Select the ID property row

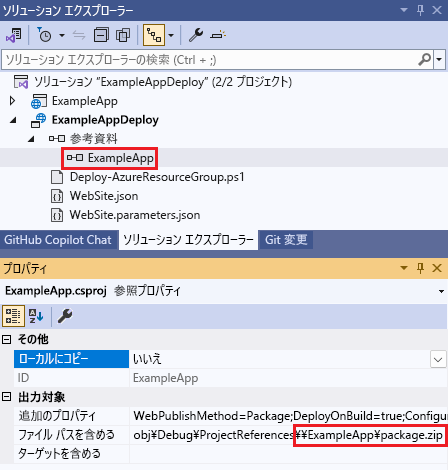click(x=71, y=378)
